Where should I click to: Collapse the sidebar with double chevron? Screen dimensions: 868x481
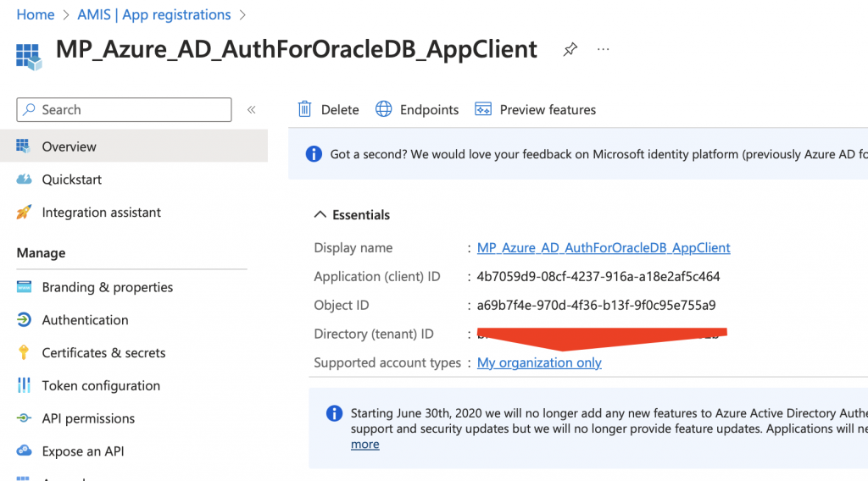point(251,110)
